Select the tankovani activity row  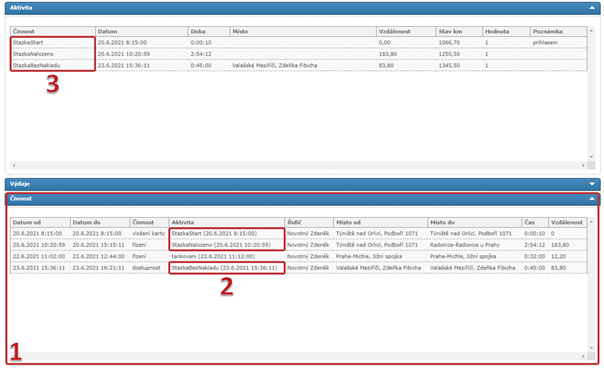click(x=299, y=256)
